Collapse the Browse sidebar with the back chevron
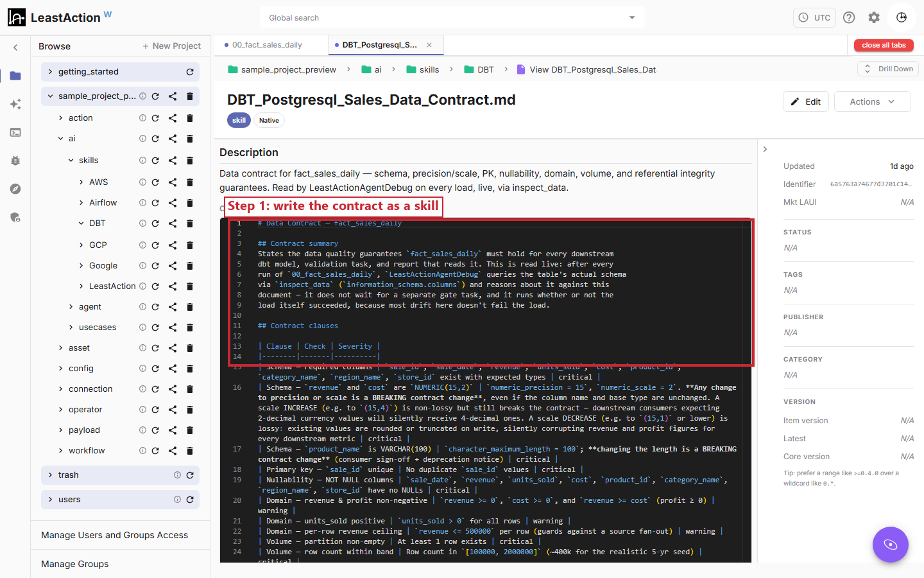 click(15, 47)
